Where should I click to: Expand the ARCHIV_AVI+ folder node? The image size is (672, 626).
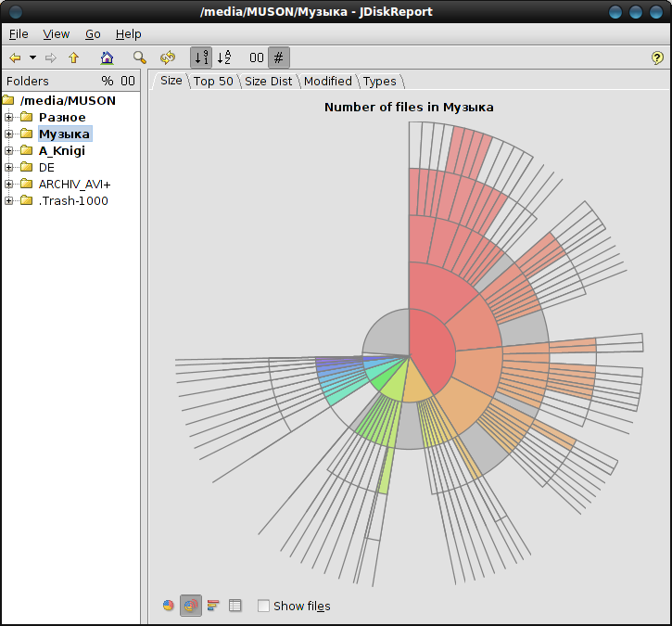(x=8, y=184)
